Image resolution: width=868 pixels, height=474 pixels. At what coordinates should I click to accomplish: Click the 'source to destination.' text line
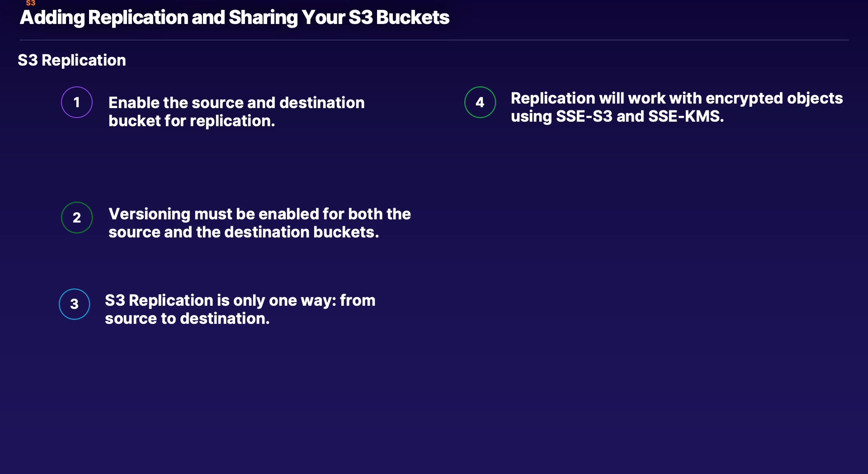tap(187, 318)
